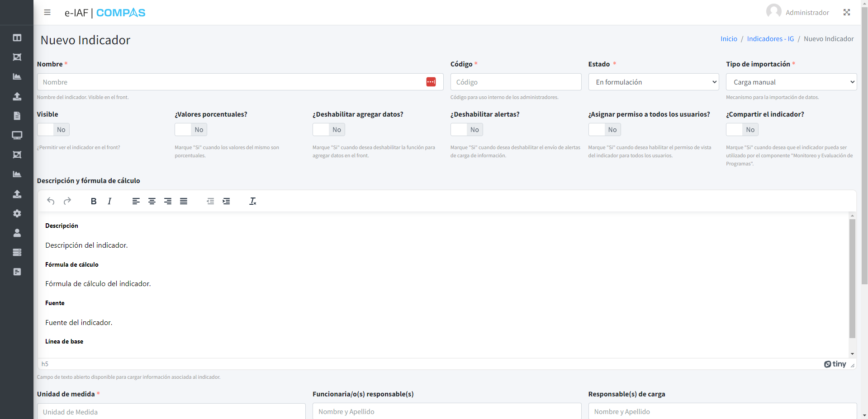Decrease indent in the editor
The width and height of the screenshot is (868, 419).
click(x=210, y=201)
